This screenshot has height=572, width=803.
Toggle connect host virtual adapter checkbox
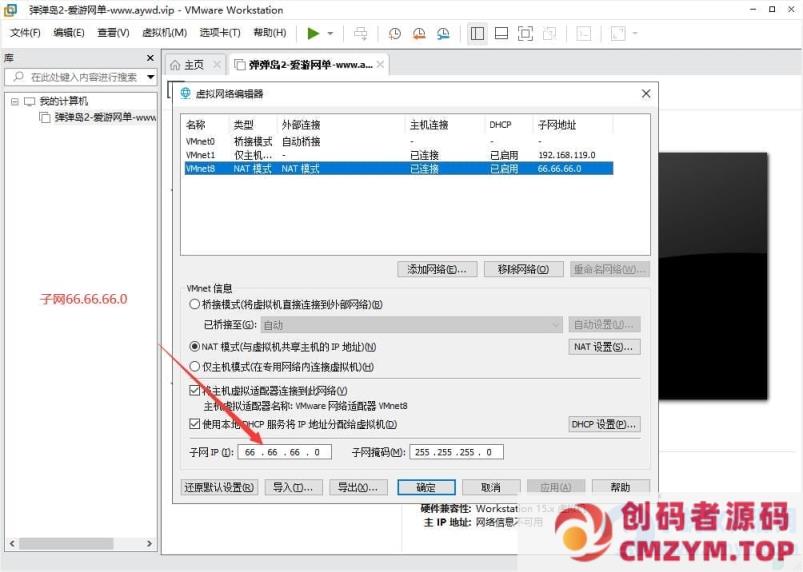tap(194, 391)
